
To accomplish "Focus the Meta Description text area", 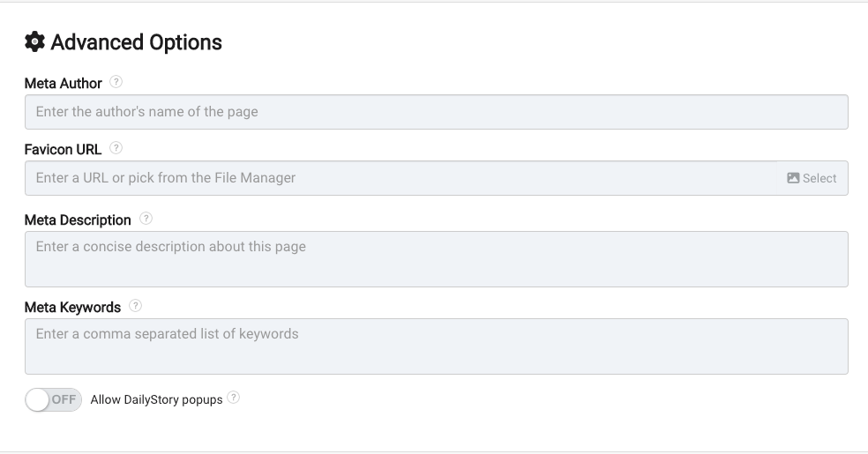I will [437, 259].
